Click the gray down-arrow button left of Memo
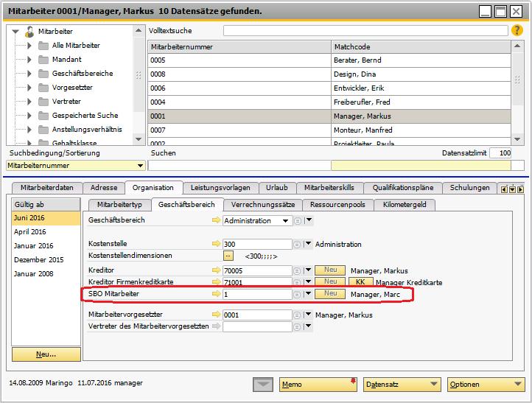The width and height of the screenshot is (532, 403). [x=262, y=384]
